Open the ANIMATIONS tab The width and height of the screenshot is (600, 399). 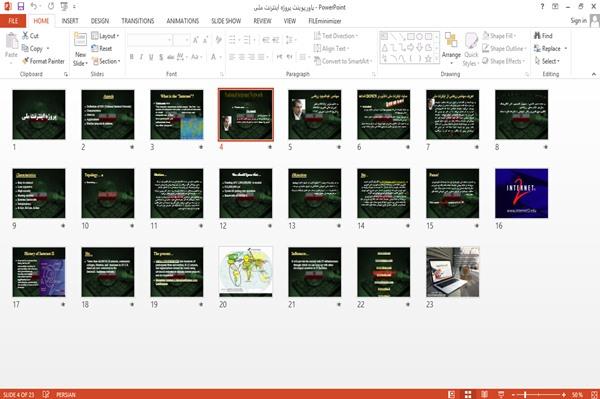(183, 21)
